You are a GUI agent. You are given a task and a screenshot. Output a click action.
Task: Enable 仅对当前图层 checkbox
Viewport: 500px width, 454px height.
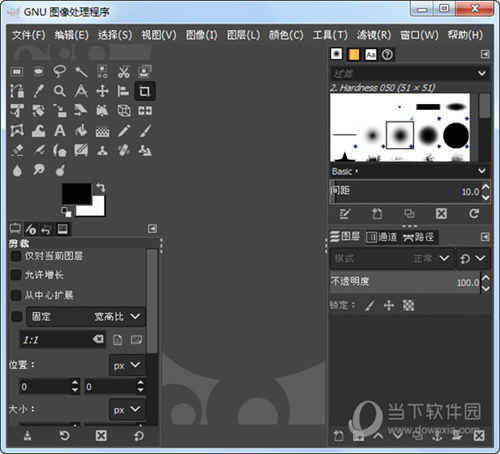coord(16,256)
